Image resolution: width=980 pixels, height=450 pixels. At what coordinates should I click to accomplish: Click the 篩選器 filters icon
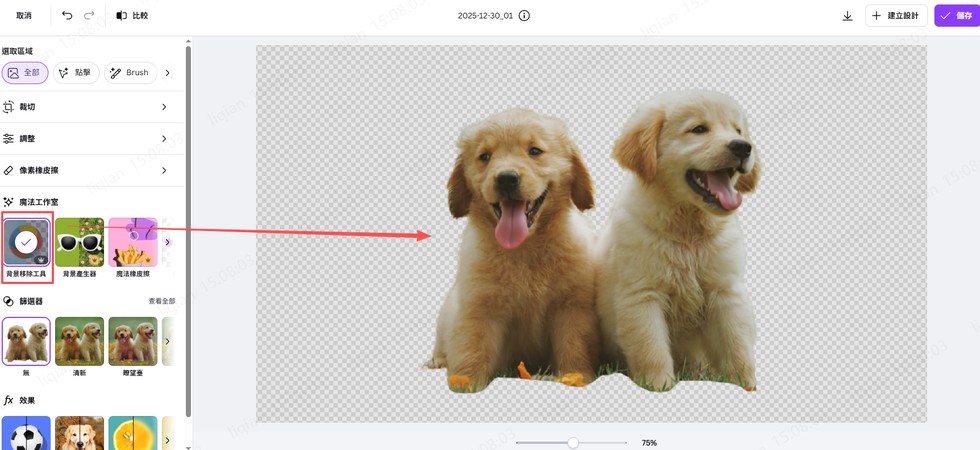tap(8, 301)
